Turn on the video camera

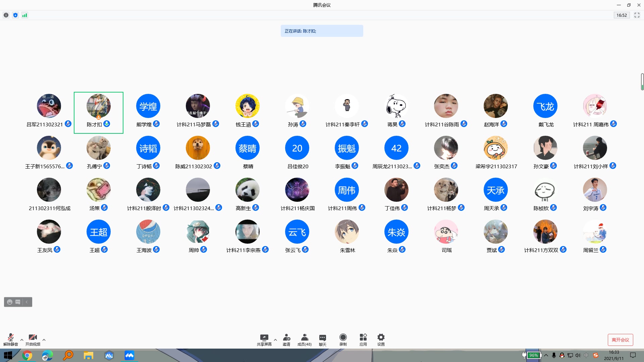[x=33, y=339]
